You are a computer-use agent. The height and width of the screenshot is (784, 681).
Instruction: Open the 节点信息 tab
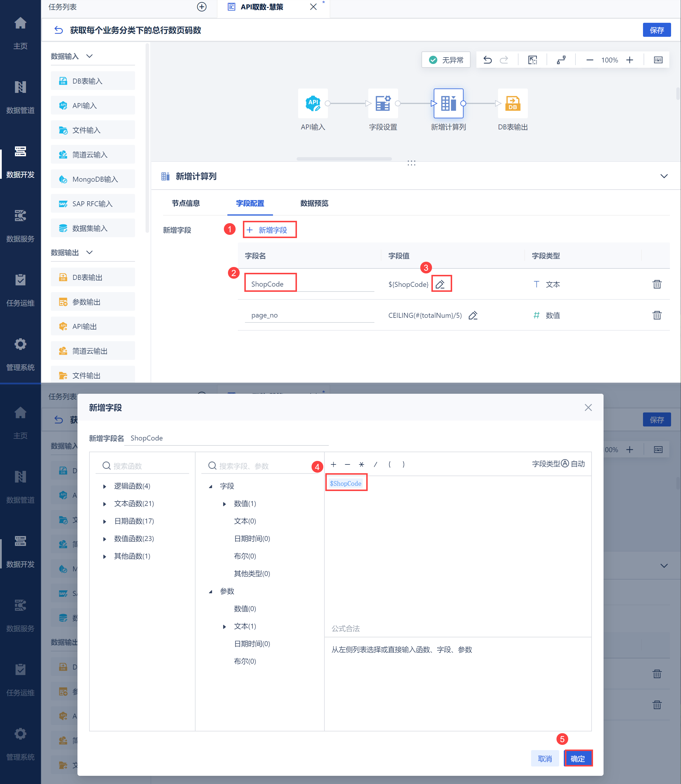pyautogui.click(x=186, y=203)
